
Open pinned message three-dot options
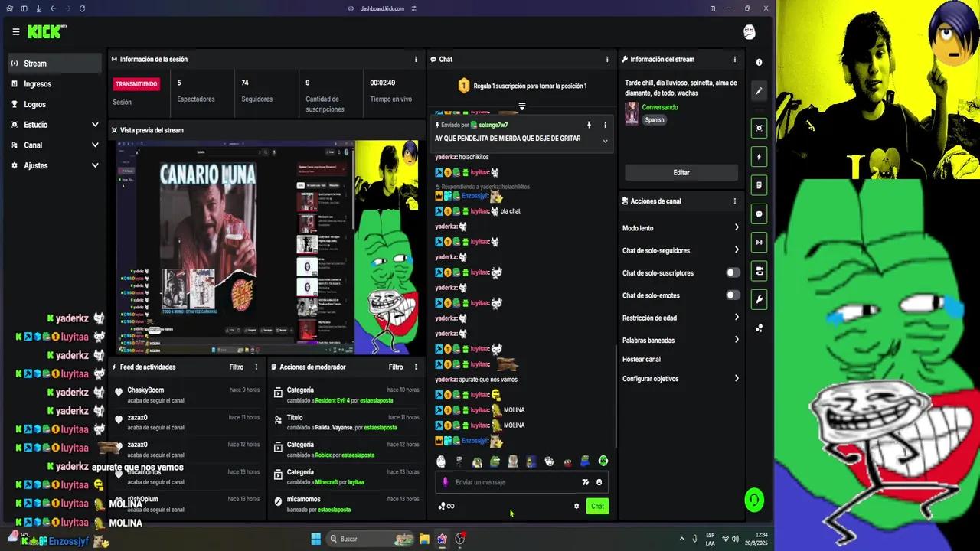pyautogui.click(x=605, y=125)
